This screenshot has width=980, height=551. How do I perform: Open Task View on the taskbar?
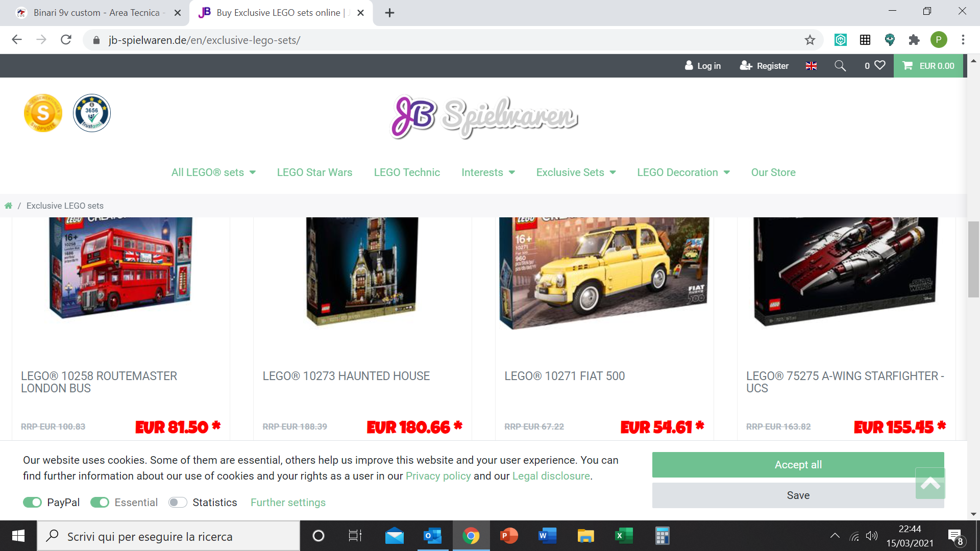355,536
